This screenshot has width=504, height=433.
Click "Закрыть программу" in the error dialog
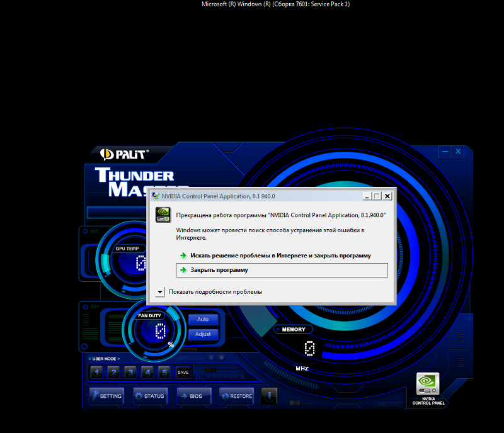[x=282, y=270]
